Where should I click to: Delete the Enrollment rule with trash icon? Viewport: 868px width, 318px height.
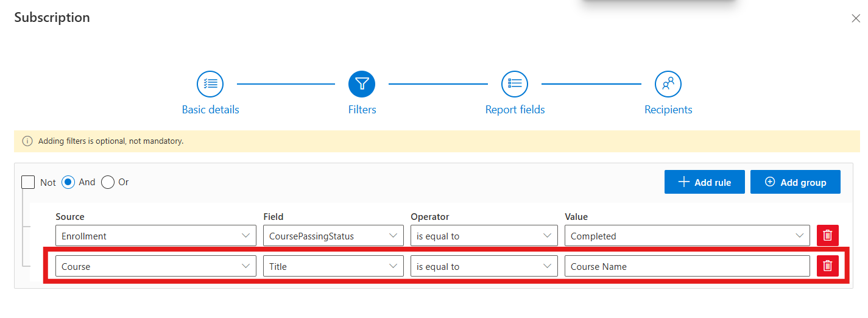tap(827, 236)
